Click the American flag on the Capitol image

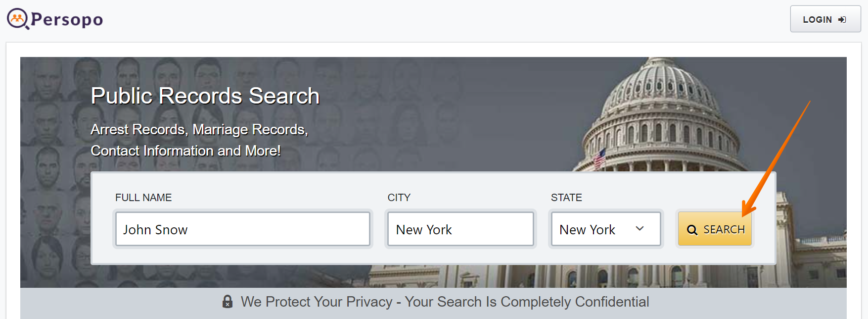point(599,159)
